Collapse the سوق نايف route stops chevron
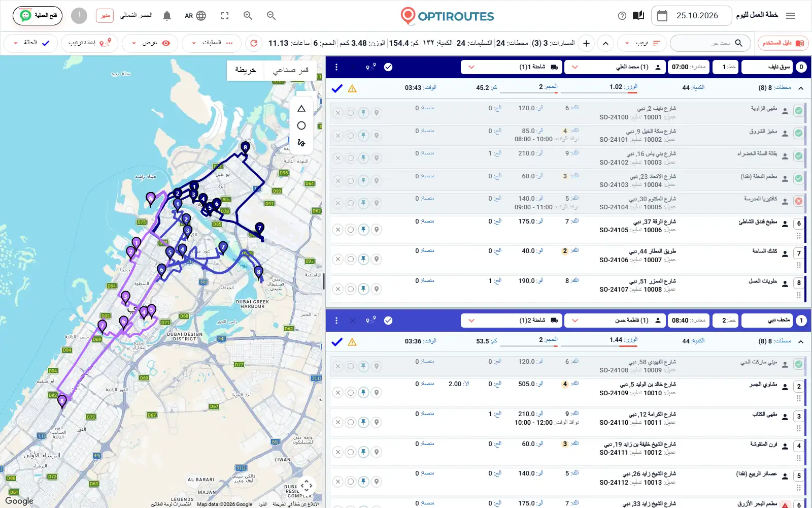Screen dimensions: 812x508 (x=801, y=88)
